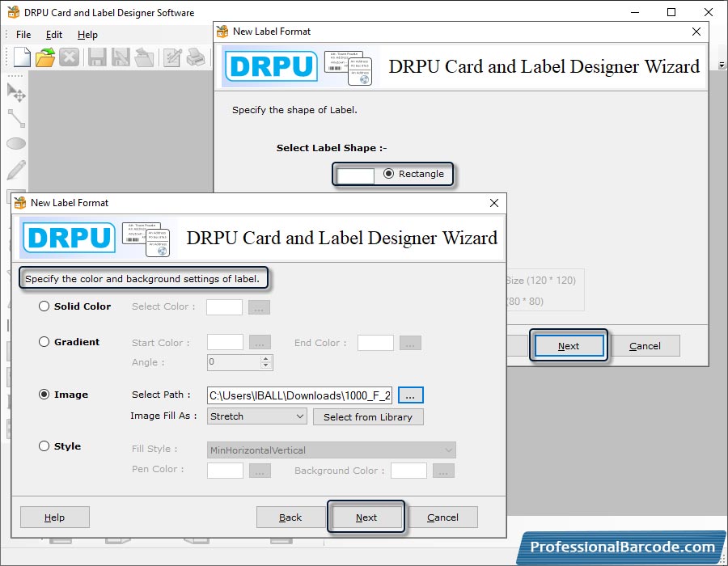Select the Solid Color radio option
The image size is (728, 566).
pos(44,306)
